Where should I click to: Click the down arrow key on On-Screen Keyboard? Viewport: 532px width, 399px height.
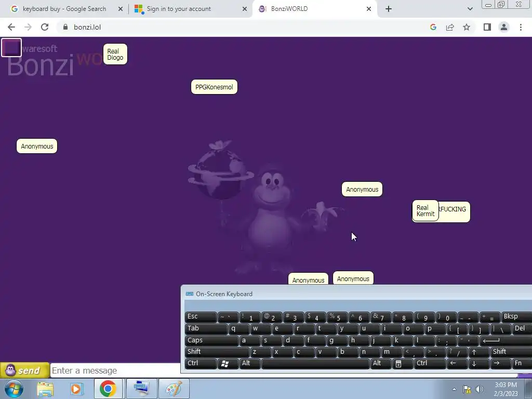(478, 364)
